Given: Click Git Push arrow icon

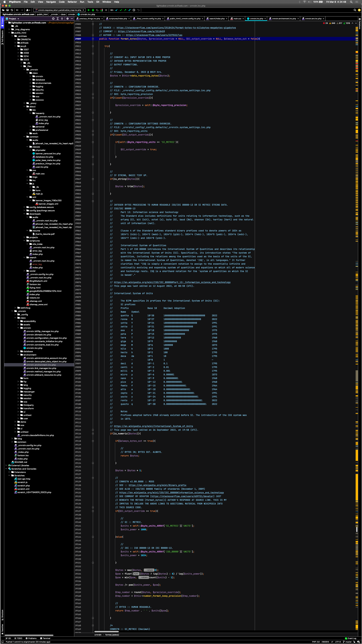Looking at the screenshot, I should coord(125,10).
